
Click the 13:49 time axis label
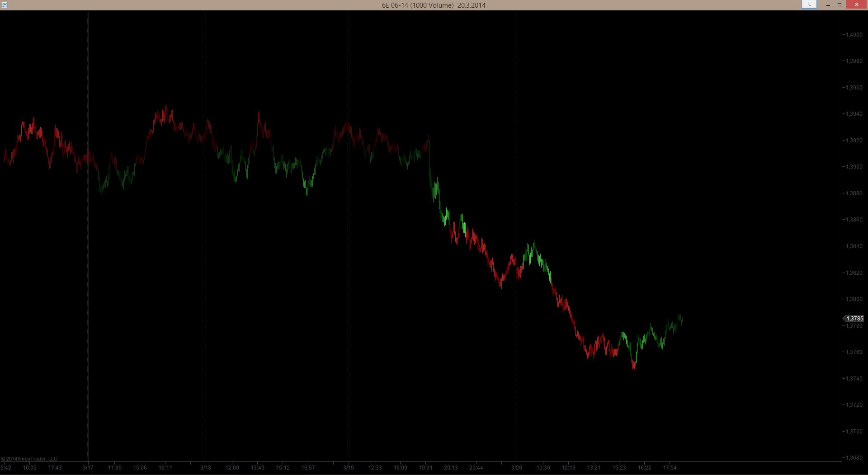coord(258,468)
